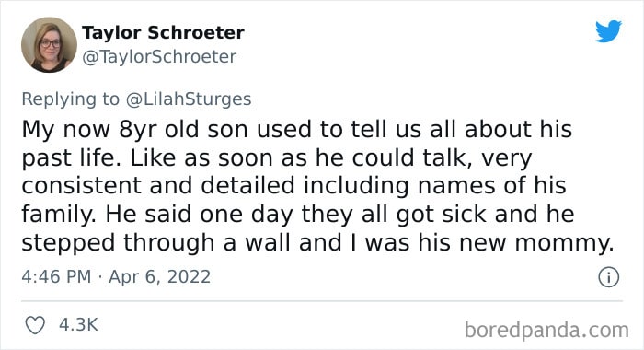Like the tweet with the heart icon
This screenshot has height=350, width=644.
coord(35,325)
